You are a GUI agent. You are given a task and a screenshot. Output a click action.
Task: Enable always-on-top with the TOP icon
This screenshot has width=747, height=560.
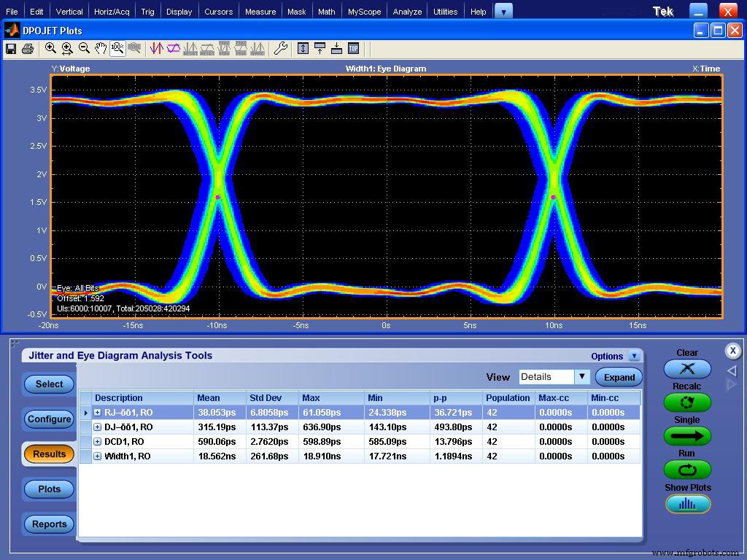coord(353,48)
